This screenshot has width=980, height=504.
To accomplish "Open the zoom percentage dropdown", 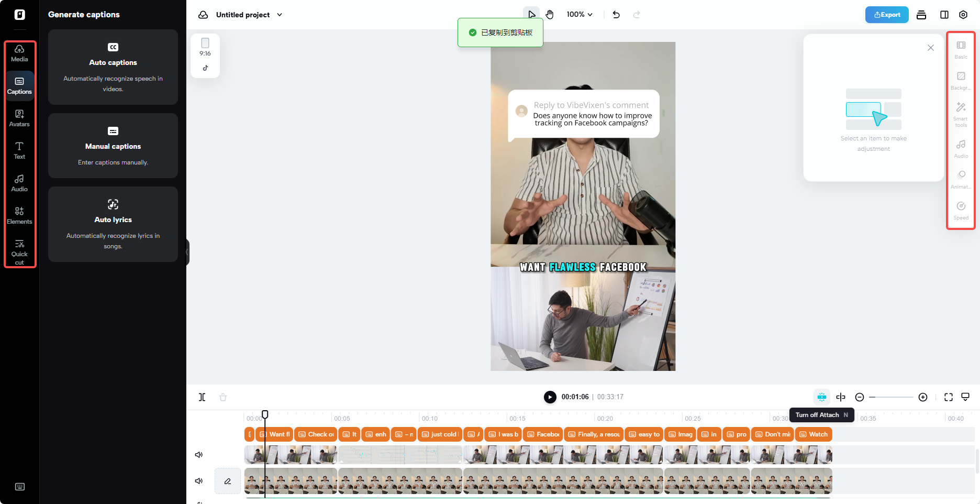I will 579,15.
